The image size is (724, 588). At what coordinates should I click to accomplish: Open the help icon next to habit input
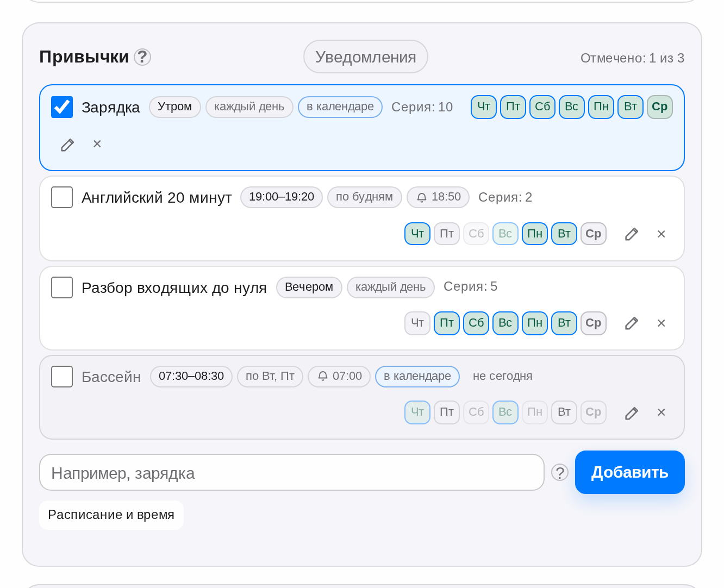[560, 472]
